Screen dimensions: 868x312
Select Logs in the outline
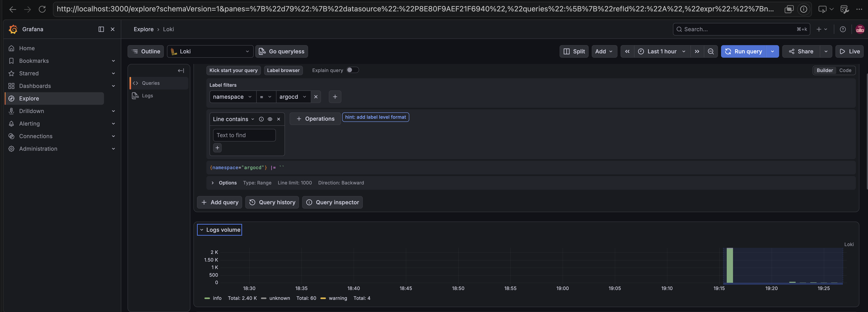(x=159, y=96)
